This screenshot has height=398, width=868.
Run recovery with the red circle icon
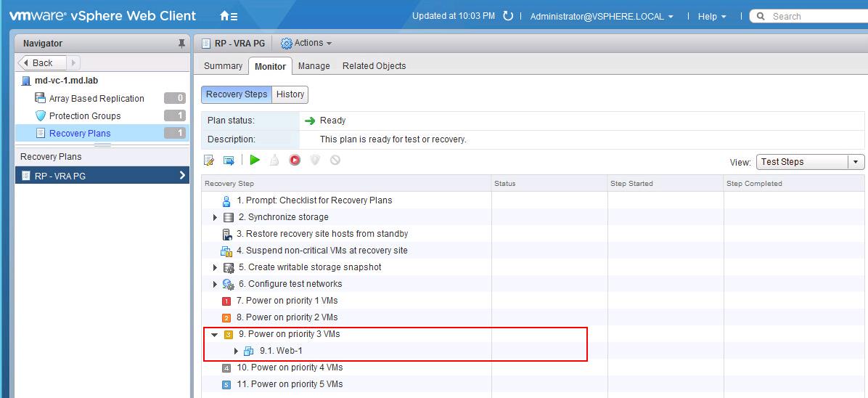[295, 161]
